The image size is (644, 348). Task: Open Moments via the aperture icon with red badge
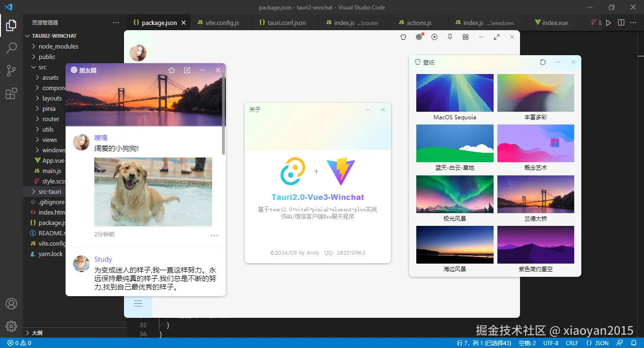click(419, 37)
